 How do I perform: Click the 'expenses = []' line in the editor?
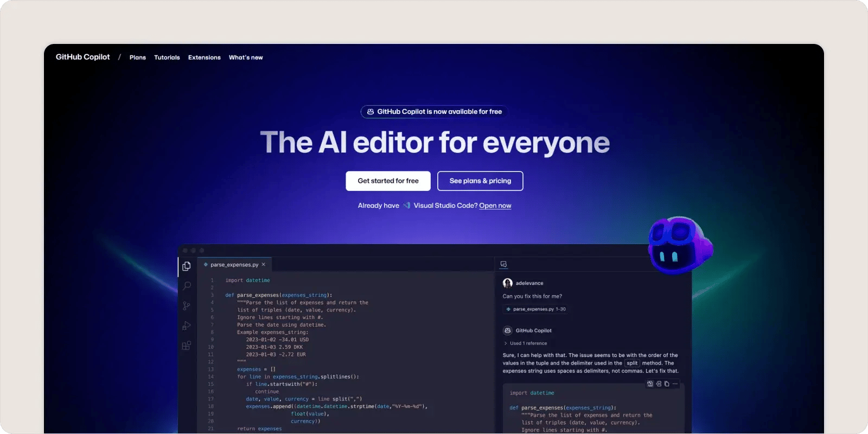pyautogui.click(x=256, y=369)
